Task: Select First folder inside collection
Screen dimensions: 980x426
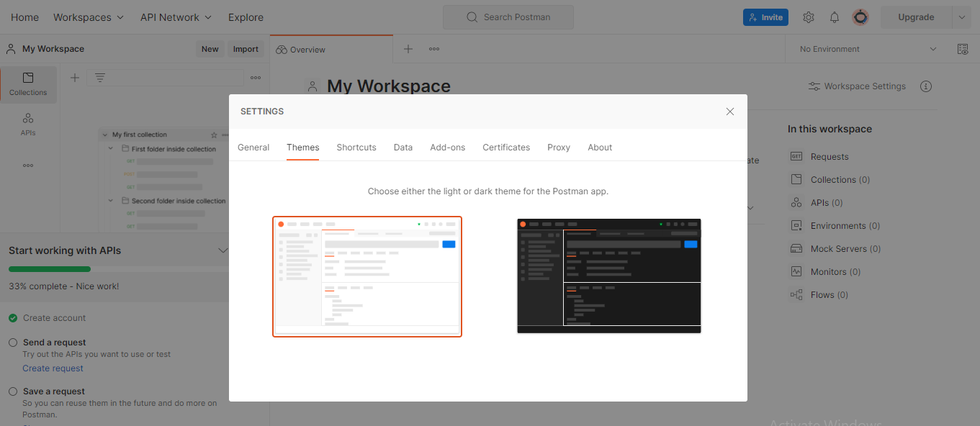Action: pyautogui.click(x=174, y=149)
